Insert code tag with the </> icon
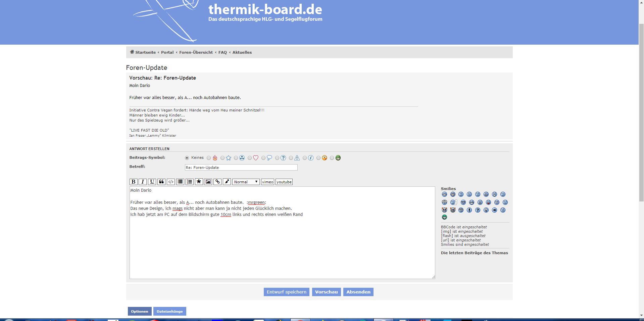The image size is (644, 321). click(171, 182)
